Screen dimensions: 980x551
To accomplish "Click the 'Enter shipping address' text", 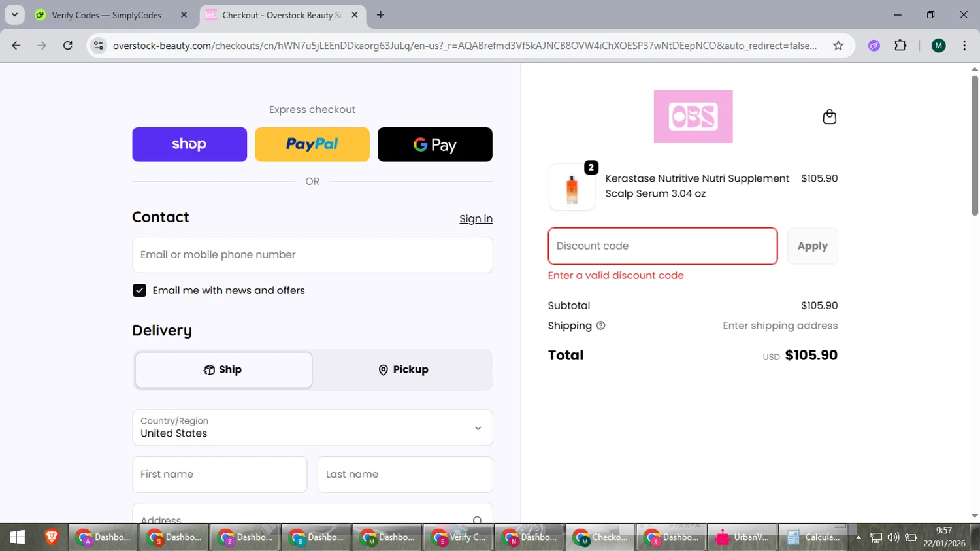I will coord(780,326).
